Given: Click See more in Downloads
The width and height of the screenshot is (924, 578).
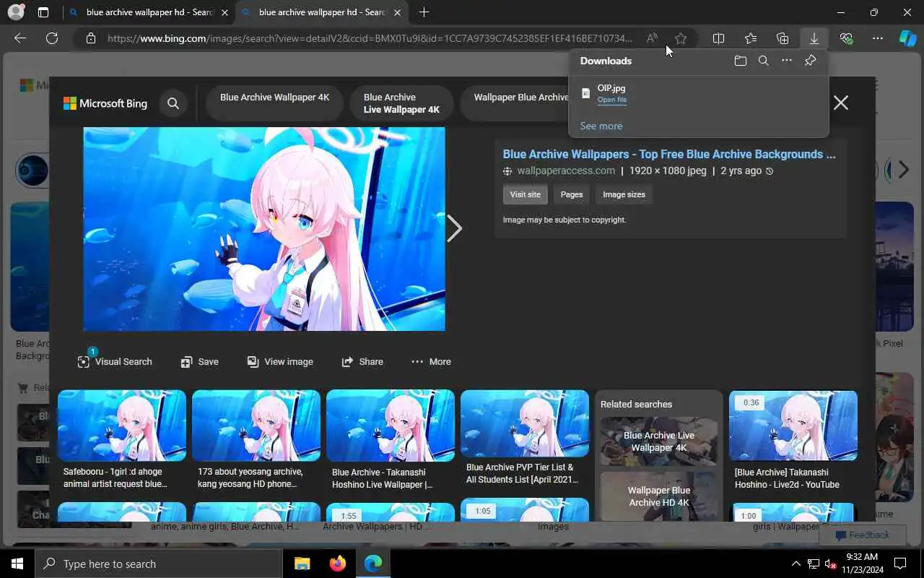Looking at the screenshot, I should 601,126.
